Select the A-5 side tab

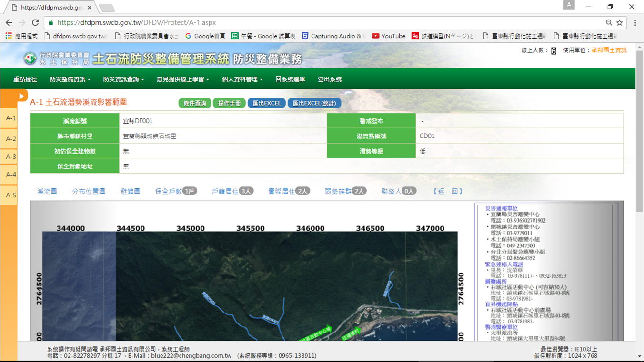pos(9,195)
